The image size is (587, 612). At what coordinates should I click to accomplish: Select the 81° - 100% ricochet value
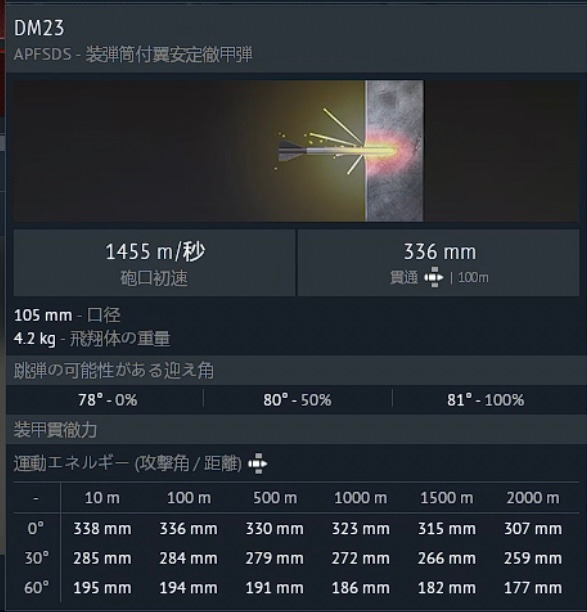[486, 400]
